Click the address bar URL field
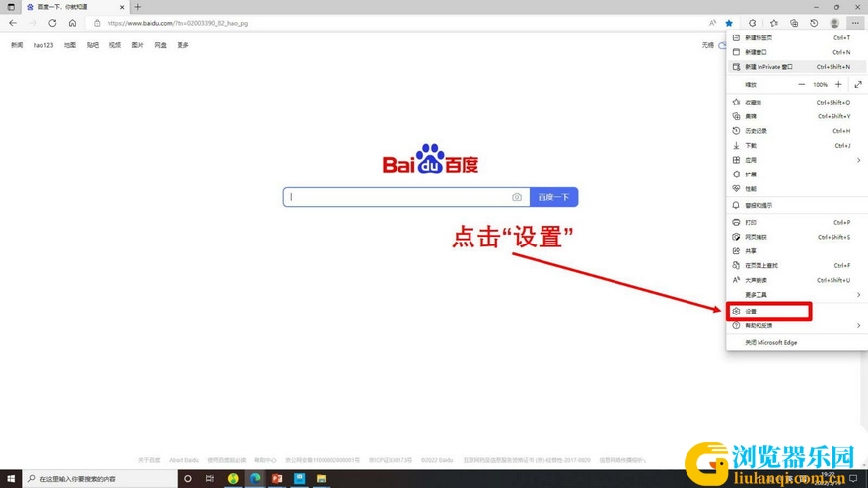 (398, 23)
